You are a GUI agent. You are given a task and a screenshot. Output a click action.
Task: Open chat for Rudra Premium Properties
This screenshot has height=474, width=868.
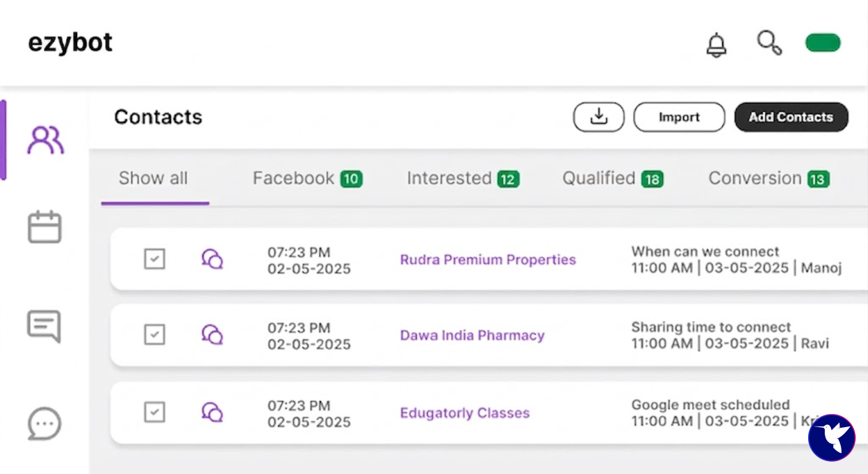click(x=213, y=259)
